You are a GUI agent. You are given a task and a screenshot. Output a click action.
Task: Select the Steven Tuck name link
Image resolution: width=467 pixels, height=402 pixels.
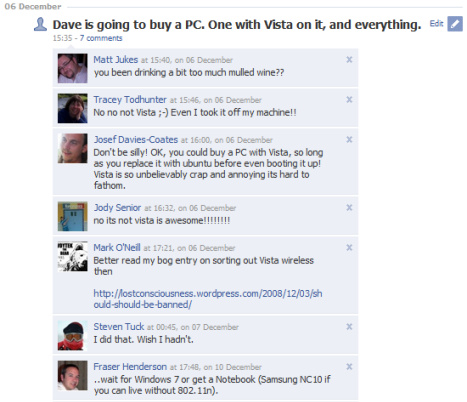click(119, 327)
